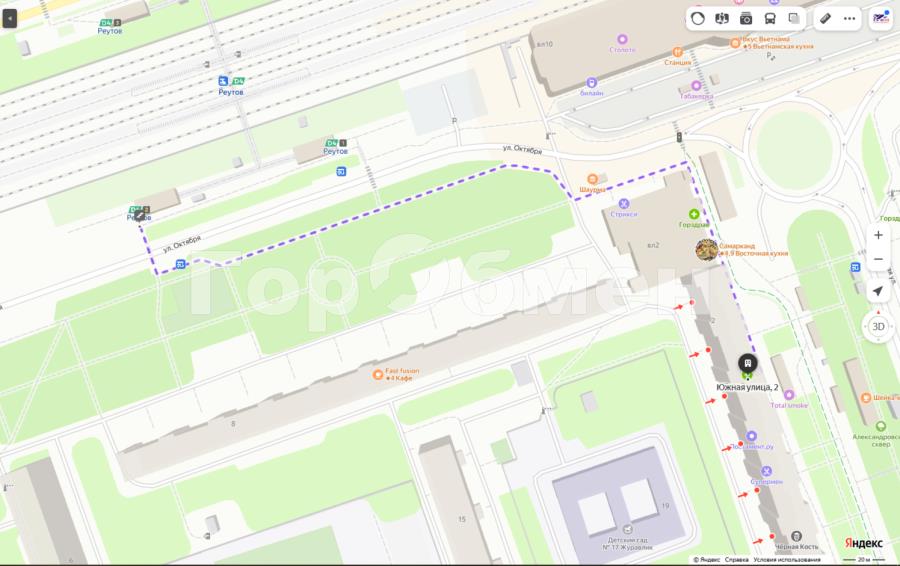
Task: Locate me with the arrow button
Action: [878, 291]
